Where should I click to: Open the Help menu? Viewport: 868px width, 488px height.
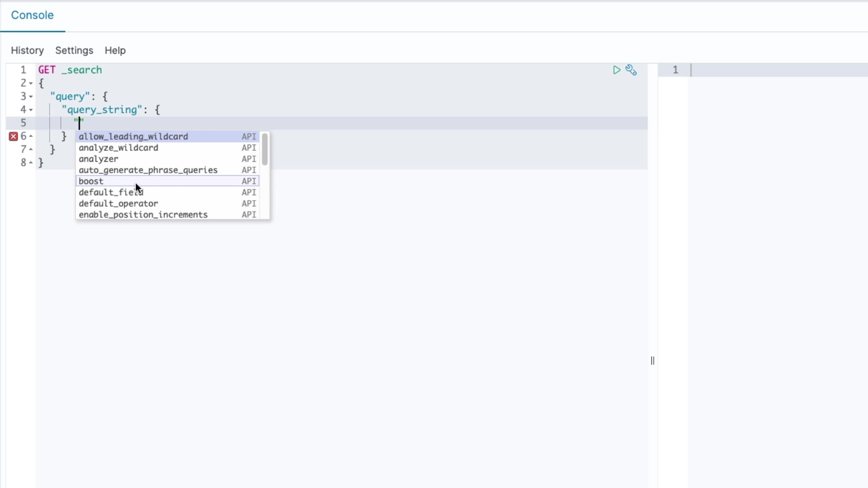click(115, 51)
